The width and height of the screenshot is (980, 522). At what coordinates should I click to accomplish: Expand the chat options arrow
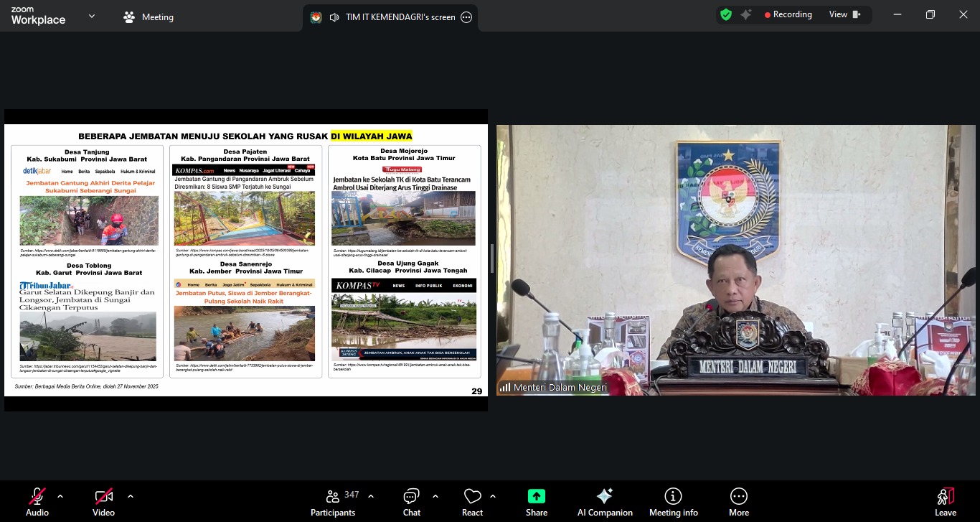435,496
